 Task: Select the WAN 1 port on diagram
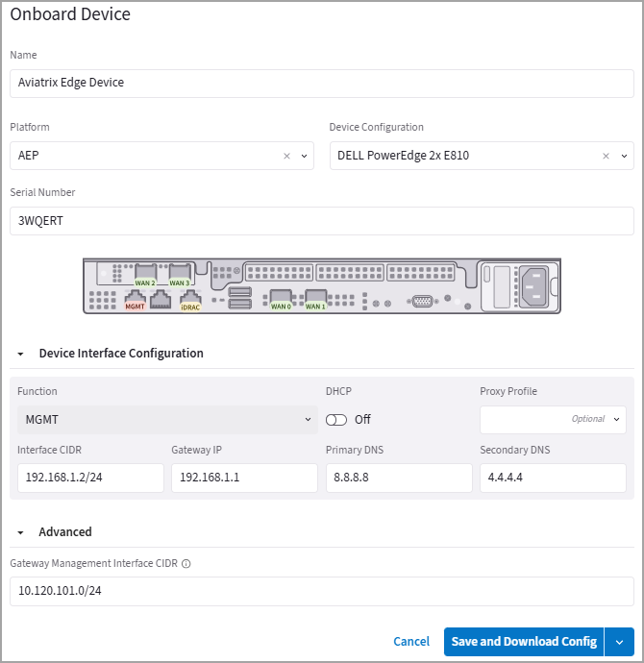315,300
